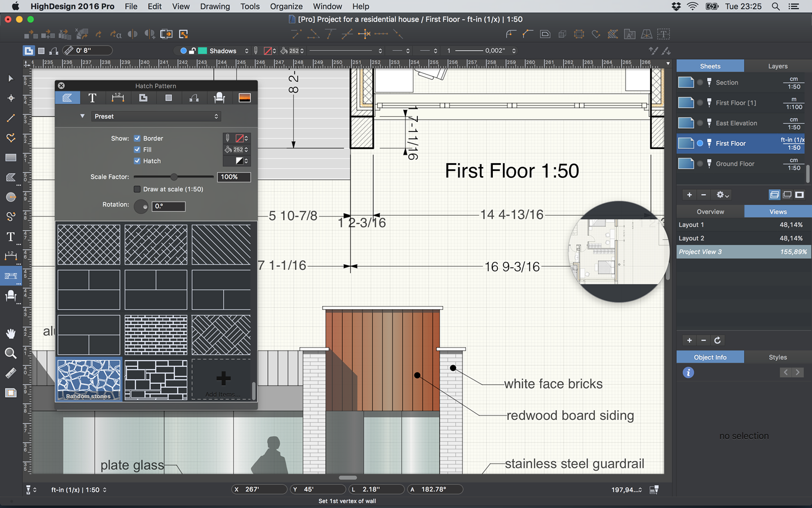
Task: Disable the Hatch checkbox
Action: coord(137,161)
